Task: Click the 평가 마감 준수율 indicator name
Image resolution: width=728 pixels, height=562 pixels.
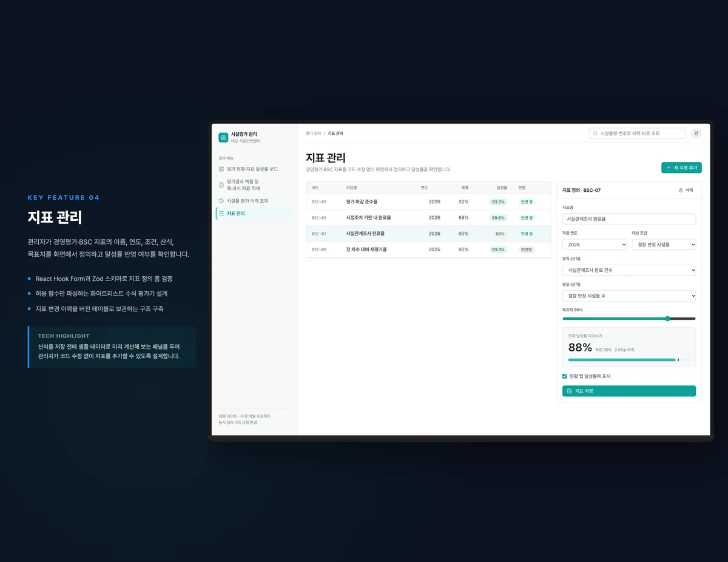Action: click(x=362, y=202)
